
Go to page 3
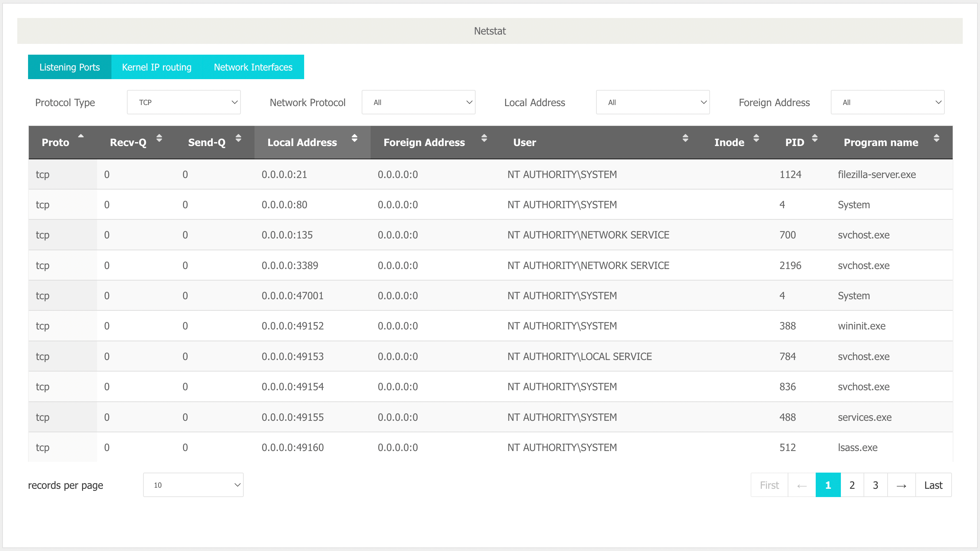click(x=876, y=485)
